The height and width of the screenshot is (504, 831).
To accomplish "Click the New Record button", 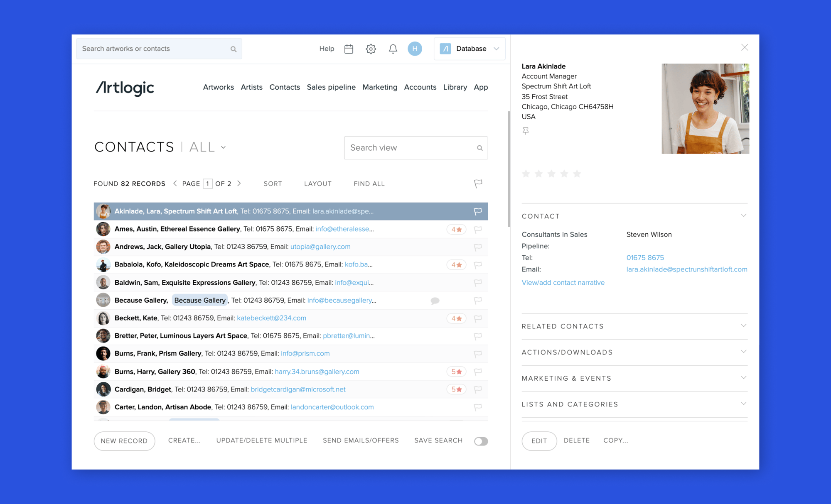I will (x=124, y=441).
